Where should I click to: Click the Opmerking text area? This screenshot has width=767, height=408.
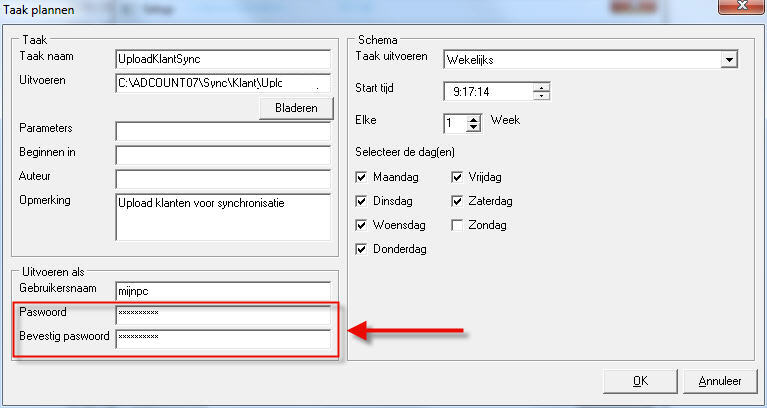[223, 217]
